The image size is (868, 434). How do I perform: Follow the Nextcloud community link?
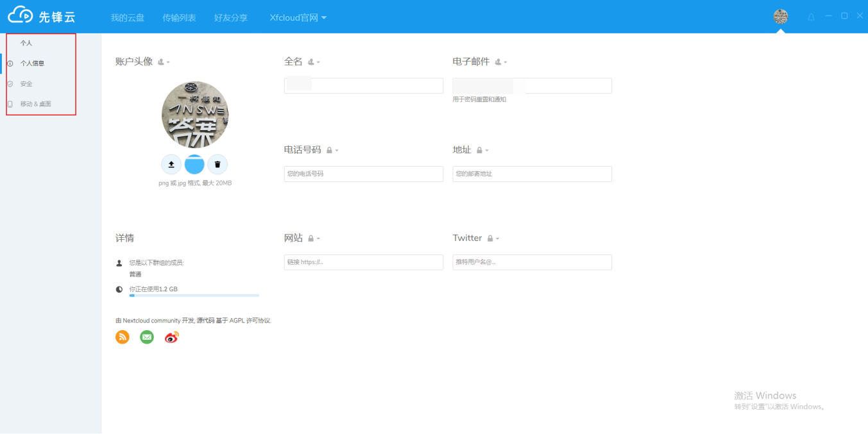(x=151, y=321)
